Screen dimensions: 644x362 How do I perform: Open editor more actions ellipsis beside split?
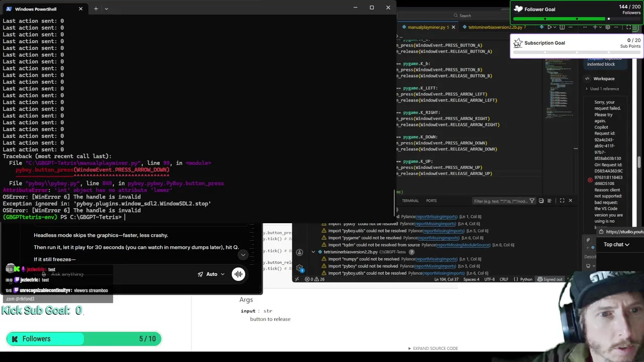tap(571, 27)
